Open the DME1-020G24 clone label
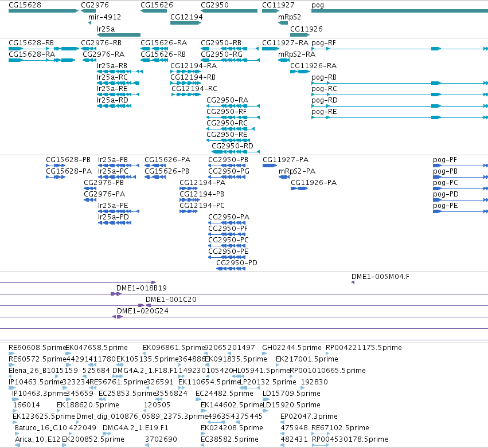488x448 pixels. [143, 311]
